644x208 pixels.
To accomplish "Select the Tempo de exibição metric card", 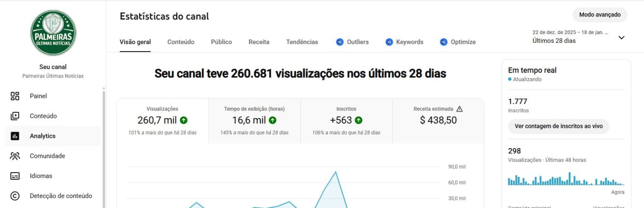I will click(x=254, y=121).
